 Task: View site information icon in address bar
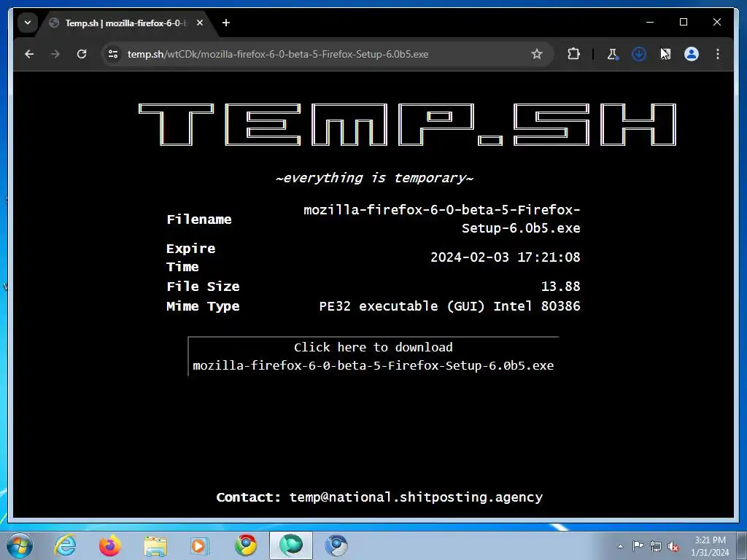click(x=113, y=54)
